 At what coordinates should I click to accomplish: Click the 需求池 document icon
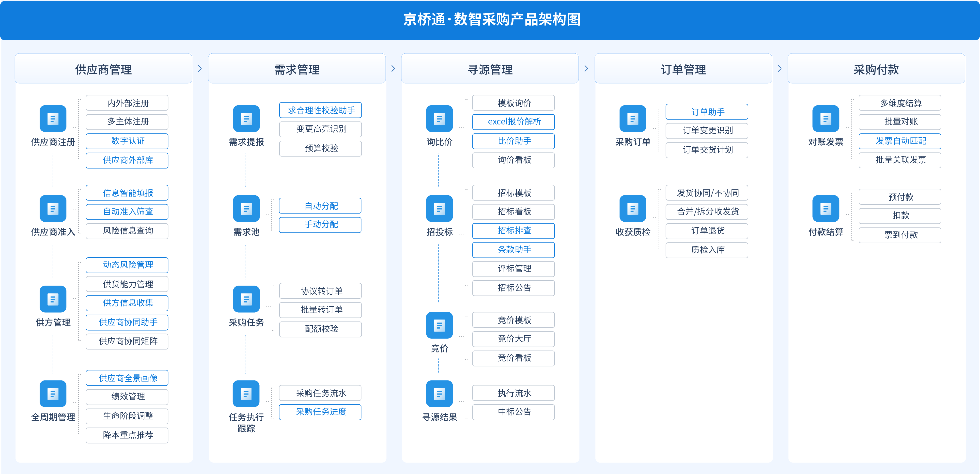tap(247, 209)
